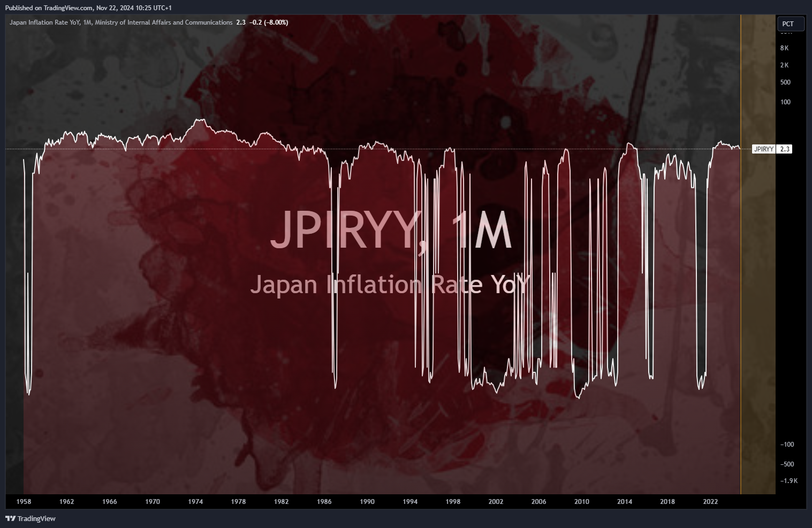Click the 8K label on the price scale

tap(784, 48)
